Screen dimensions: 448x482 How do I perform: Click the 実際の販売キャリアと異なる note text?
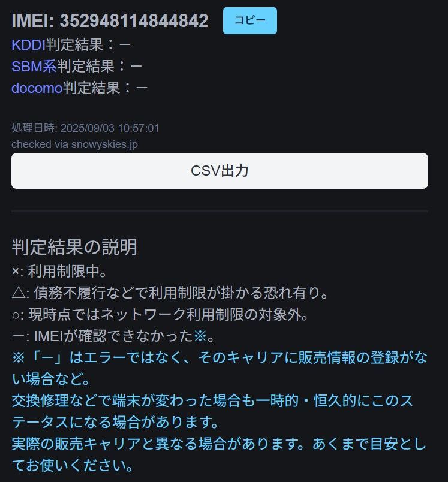point(219,454)
